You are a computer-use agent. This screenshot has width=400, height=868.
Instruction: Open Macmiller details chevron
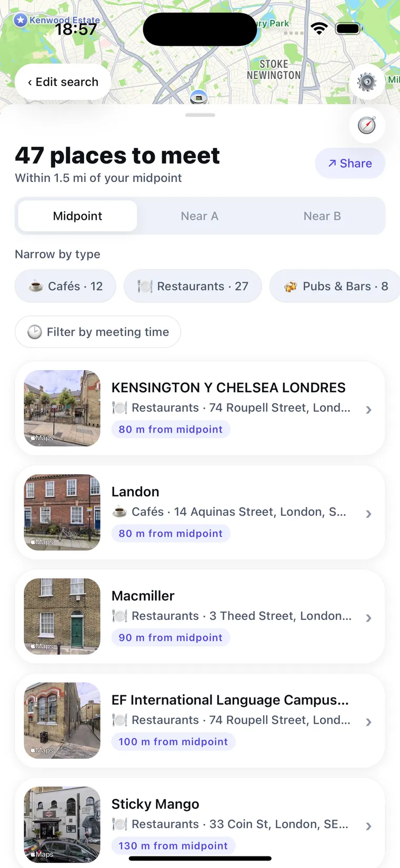[x=368, y=618]
